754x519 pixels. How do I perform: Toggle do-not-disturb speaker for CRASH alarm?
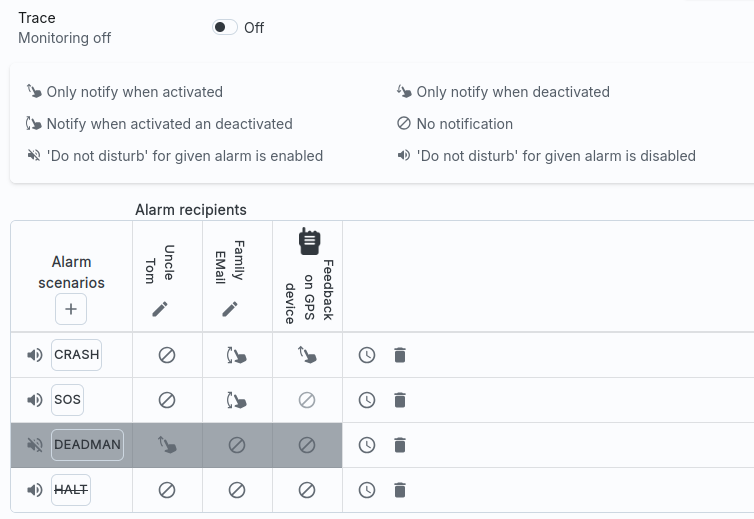pos(35,355)
